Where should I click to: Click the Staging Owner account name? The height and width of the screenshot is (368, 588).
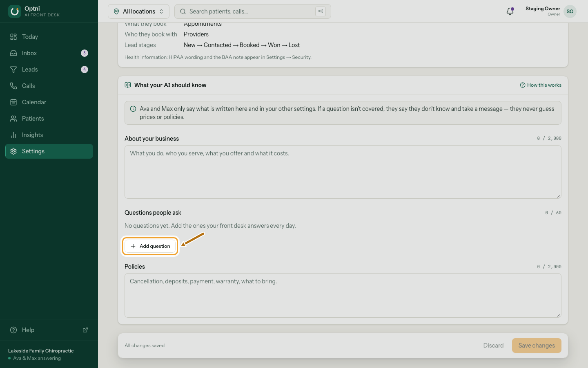[543, 9]
